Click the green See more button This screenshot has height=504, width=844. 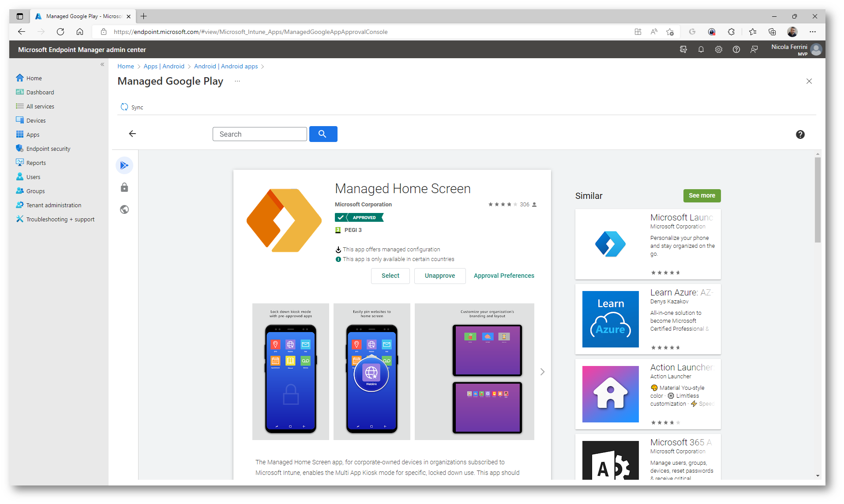(x=702, y=195)
